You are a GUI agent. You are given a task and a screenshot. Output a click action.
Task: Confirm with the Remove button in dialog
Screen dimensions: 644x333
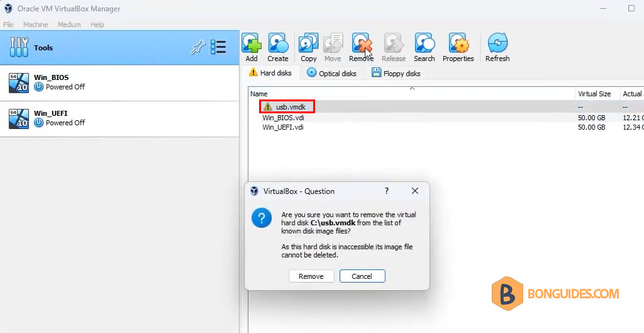311,276
